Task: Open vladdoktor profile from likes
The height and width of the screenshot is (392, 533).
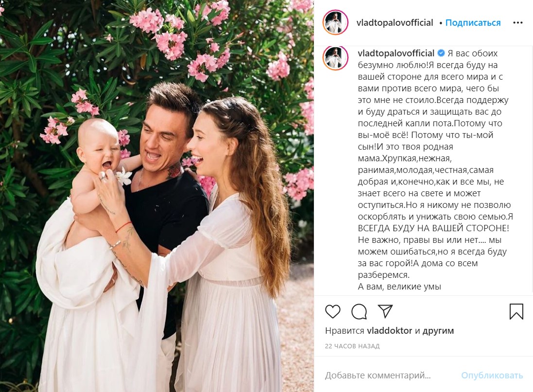Action: click(390, 330)
